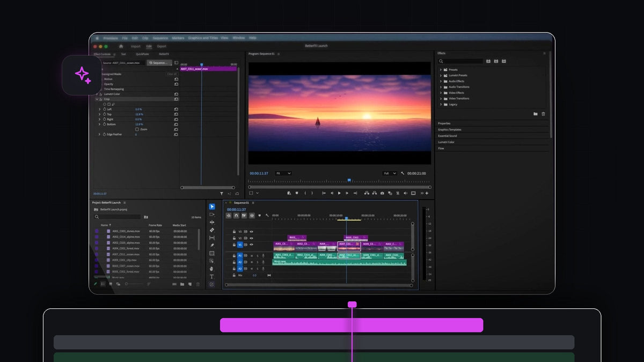Screen dimensions: 644x362
Task: Click Go to In point button
Action: [x=324, y=193]
